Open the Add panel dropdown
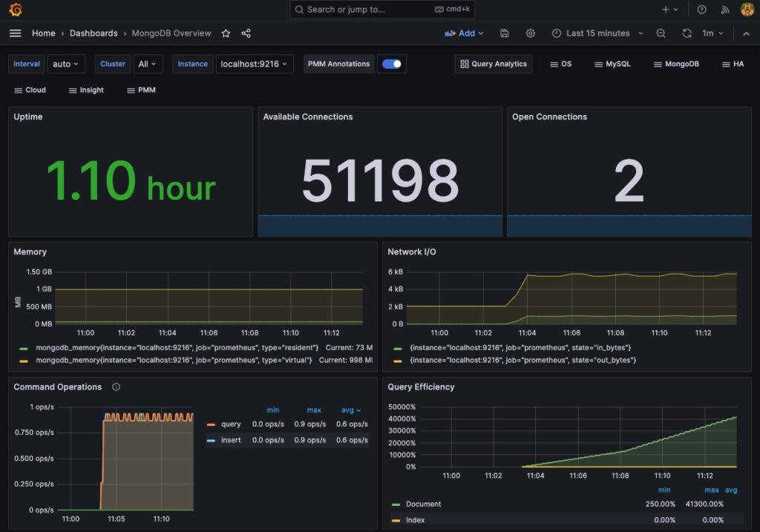The width and height of the screenshot is (760, 532). tap(464, 33)
